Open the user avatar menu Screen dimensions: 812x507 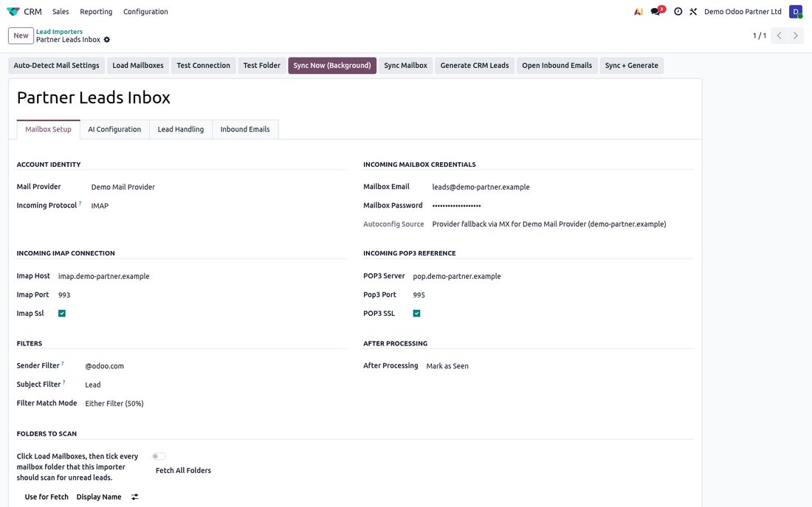tap(796, 11)
